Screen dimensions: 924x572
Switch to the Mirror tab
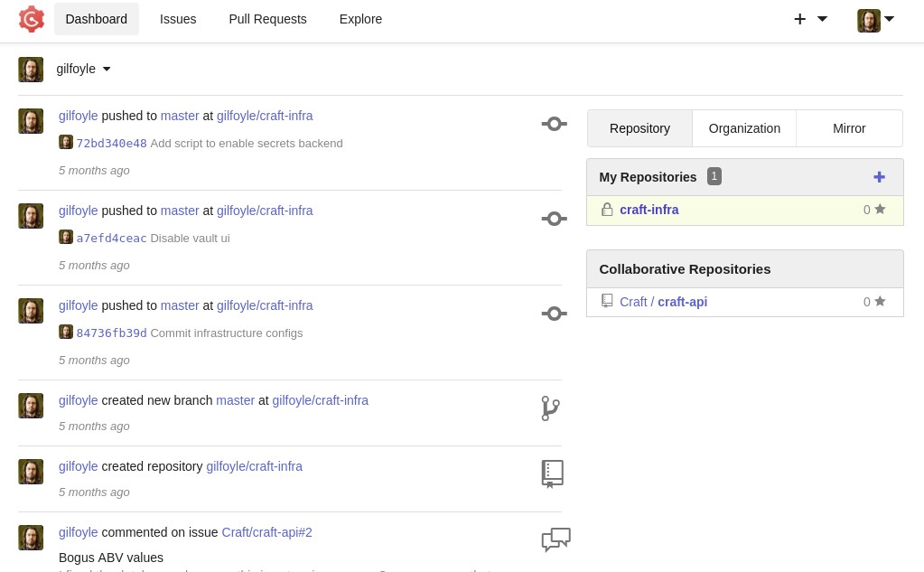(x=849, y=128)
